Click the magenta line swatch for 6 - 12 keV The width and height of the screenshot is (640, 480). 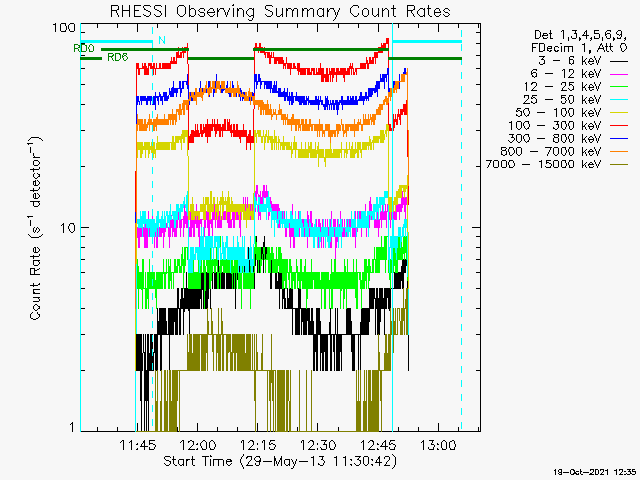tap(619, 74)
